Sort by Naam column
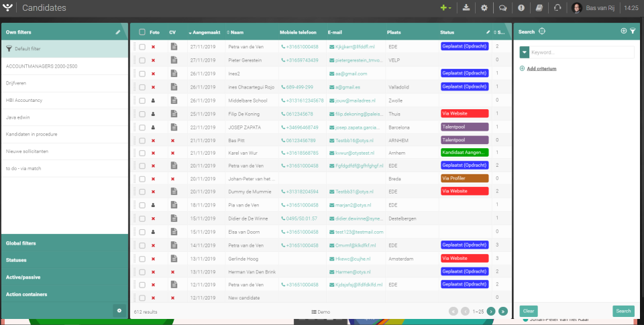Screen dimensions: 644x325 [x=235, y=32]
